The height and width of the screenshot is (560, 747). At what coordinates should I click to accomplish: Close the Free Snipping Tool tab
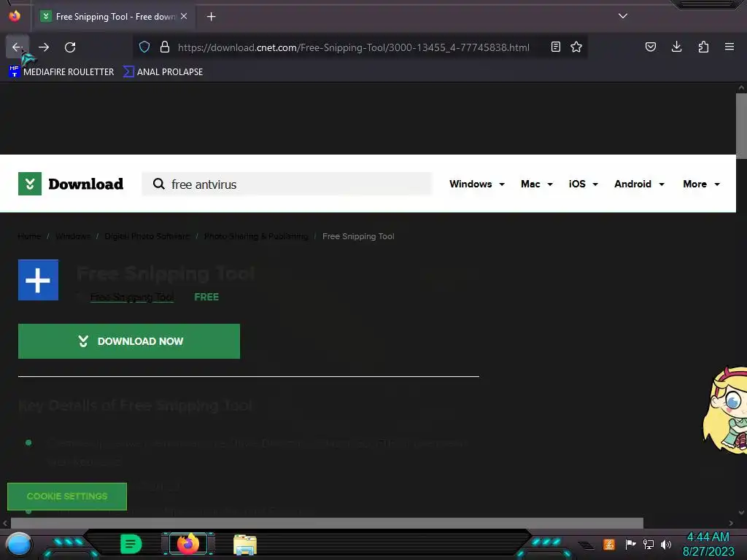pyautogui.click(x=184, y=16)
